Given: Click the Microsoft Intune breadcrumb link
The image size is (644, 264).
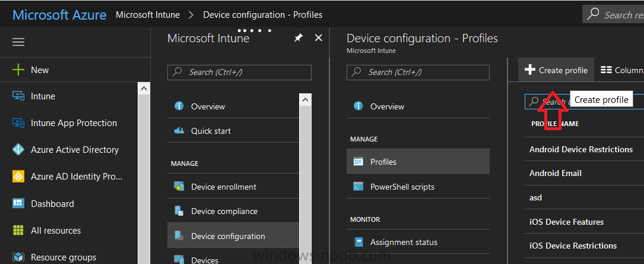Looking at the screenshot, I should [148, 15].
